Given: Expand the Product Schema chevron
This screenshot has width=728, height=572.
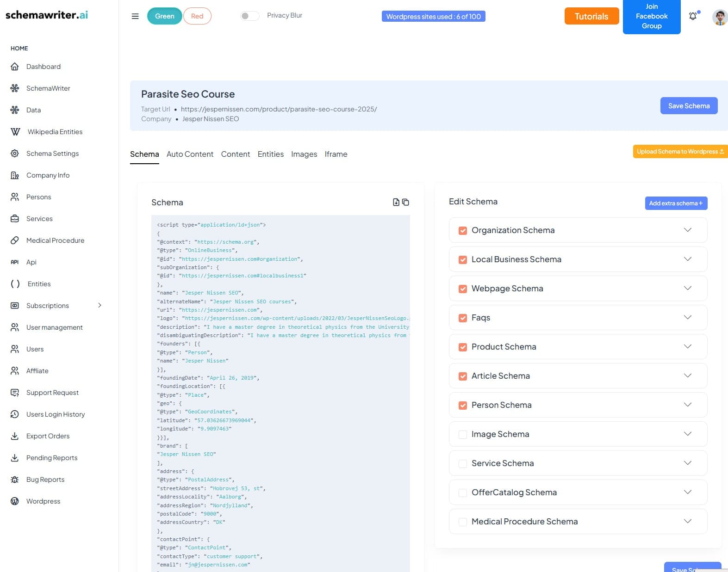Looking at the screenshot, I should [688, 346].
